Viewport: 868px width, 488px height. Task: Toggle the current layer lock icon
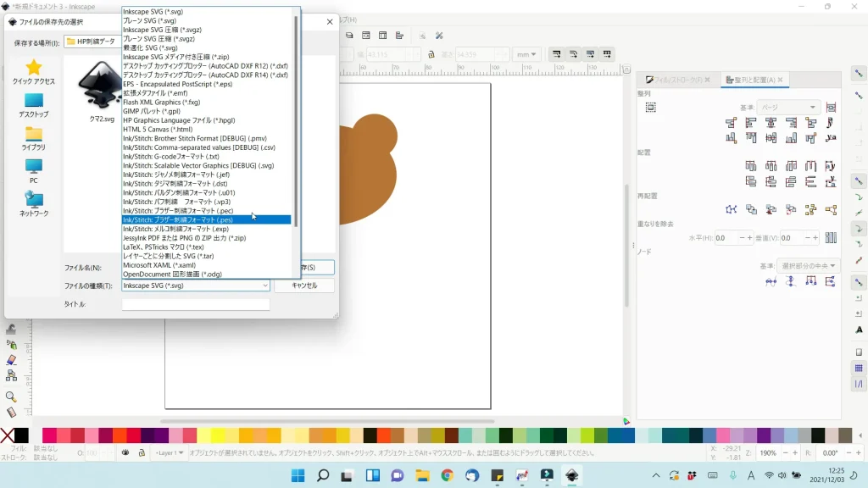(141, 453)
